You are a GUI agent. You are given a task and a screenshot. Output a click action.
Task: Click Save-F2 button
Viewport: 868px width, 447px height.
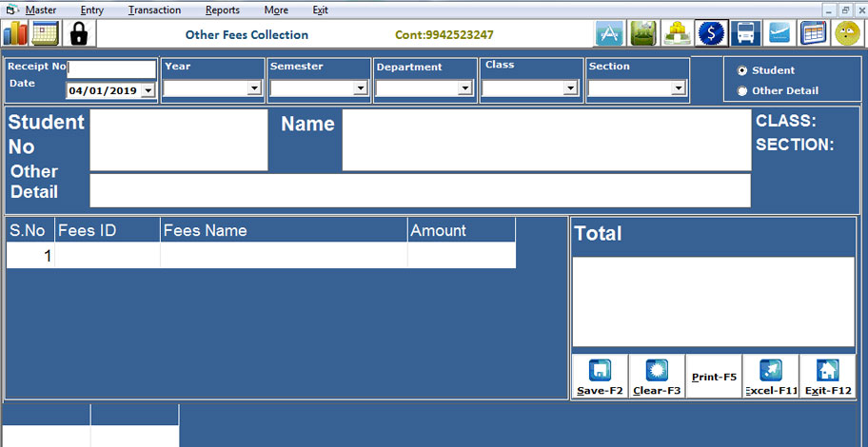pyautogui.click(x=600, y=377)
